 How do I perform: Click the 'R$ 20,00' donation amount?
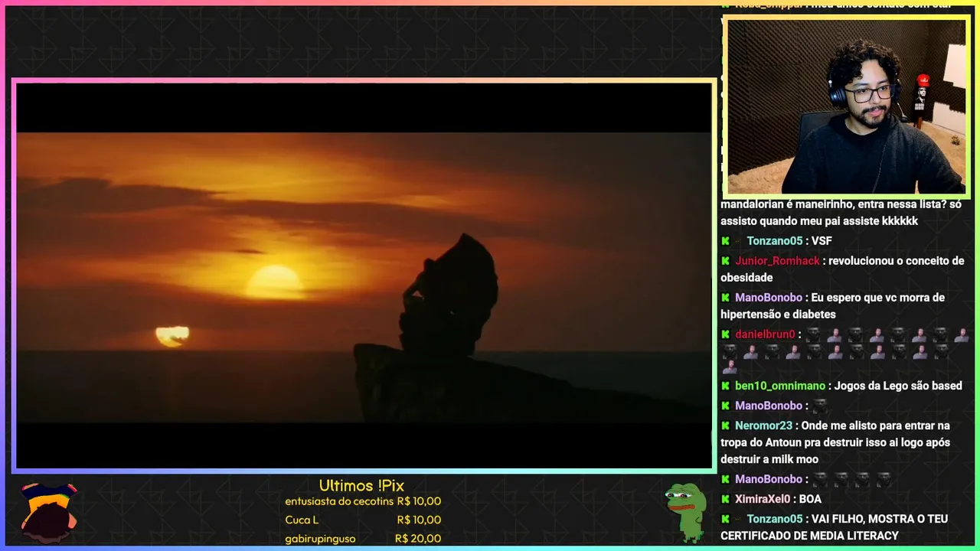418,539
